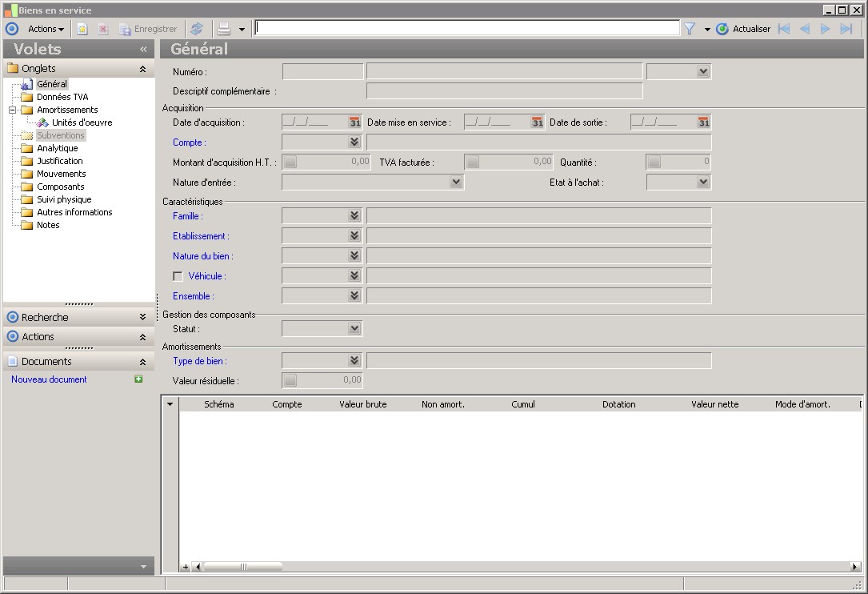The height and width of the screenshot is (594, 868).
Task: Click the Descriptif complémentaire text field
Action: coord(504,91)
